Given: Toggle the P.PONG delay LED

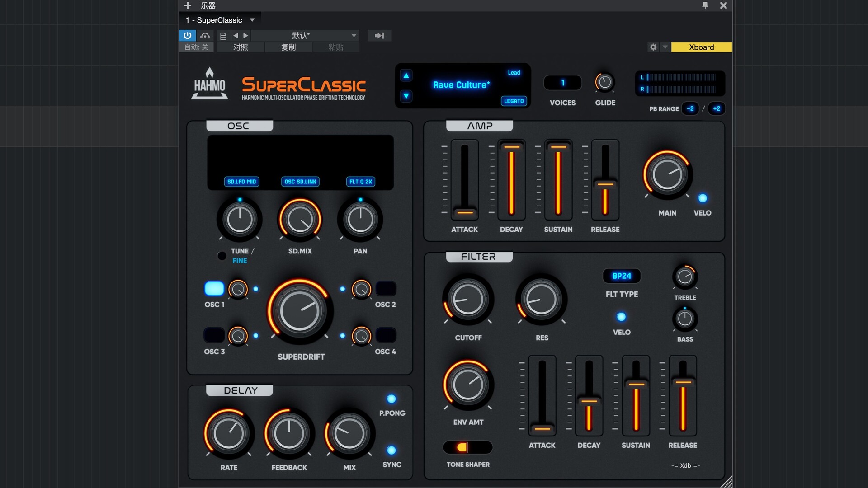Looking at the screenshot, I should coord(391,399).
